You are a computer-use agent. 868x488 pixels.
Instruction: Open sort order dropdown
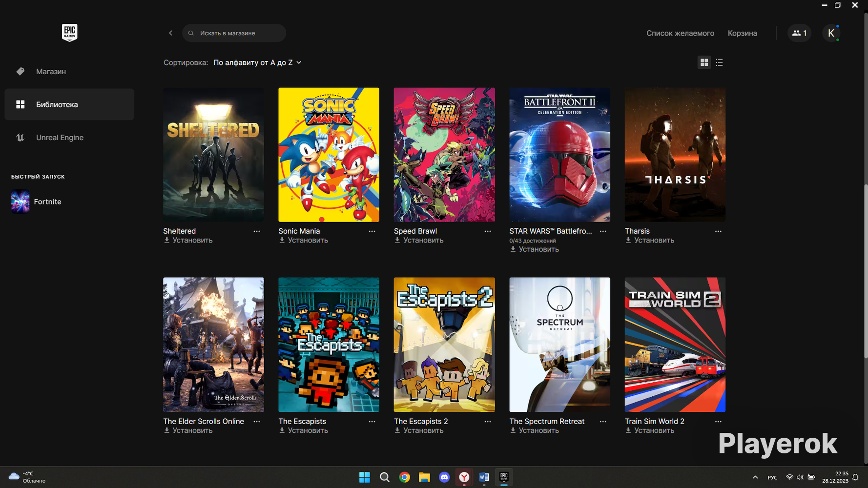[x=257, y=62]
